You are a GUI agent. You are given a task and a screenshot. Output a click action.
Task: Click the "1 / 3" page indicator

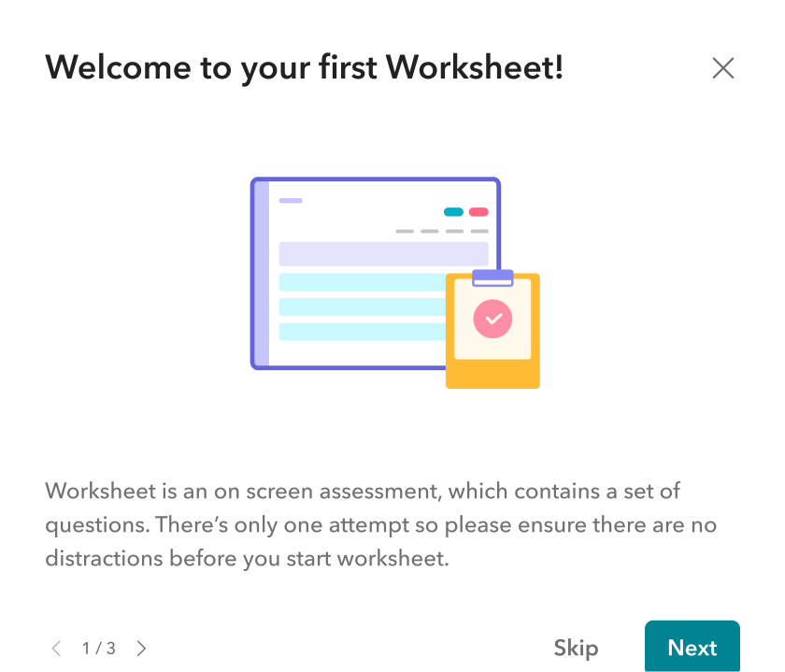(99, 648)
